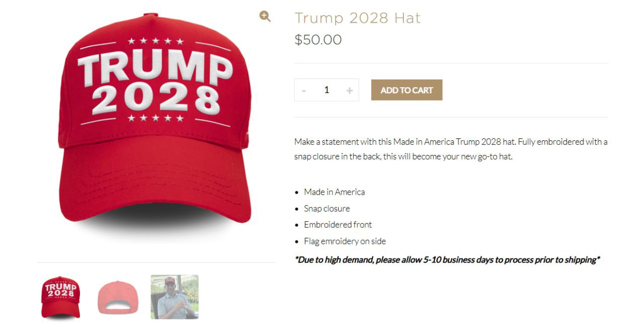Select the back-view hat thumbnail
Image resolution: width=644 pixels, height=327 pixels.
tap(118, 297)
